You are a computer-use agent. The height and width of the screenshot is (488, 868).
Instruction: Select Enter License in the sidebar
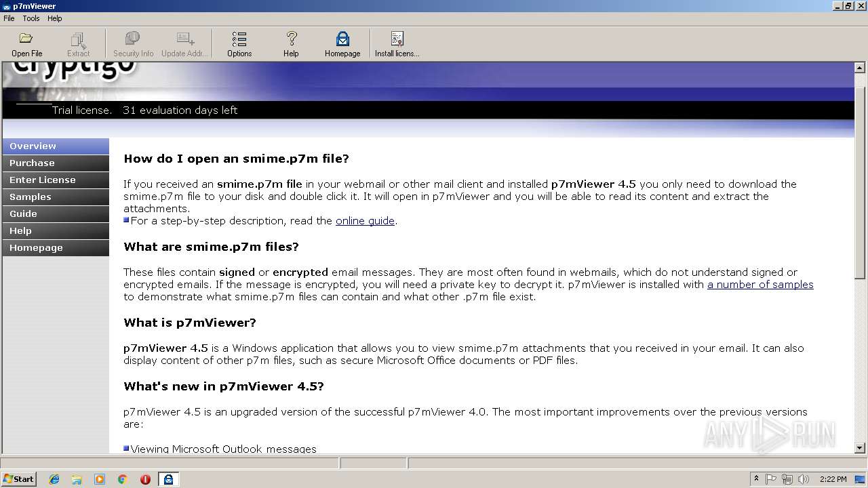(x=56, y=180)
